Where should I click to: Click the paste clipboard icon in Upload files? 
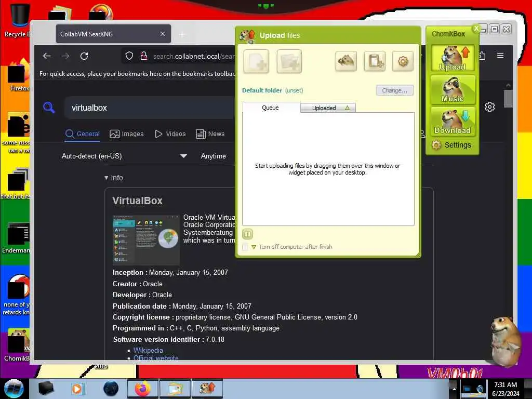pos(375,61)
